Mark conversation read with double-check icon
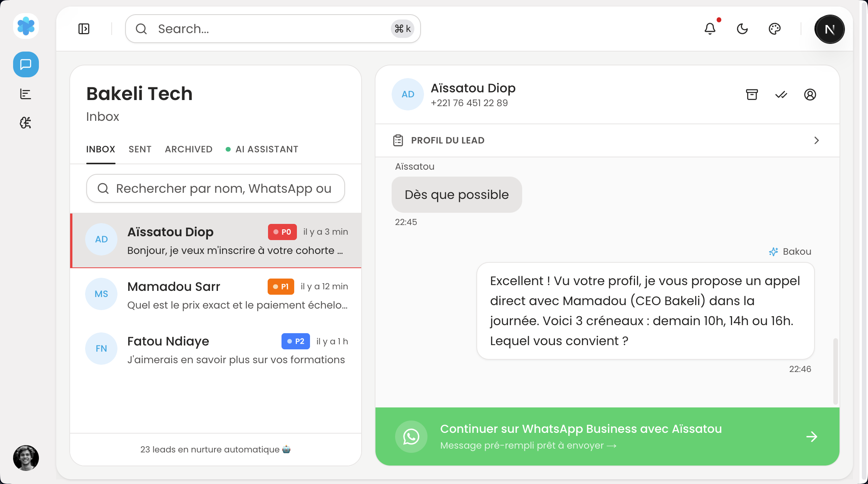The width and height of the screenshot is (868, 484). coord(781,95)
